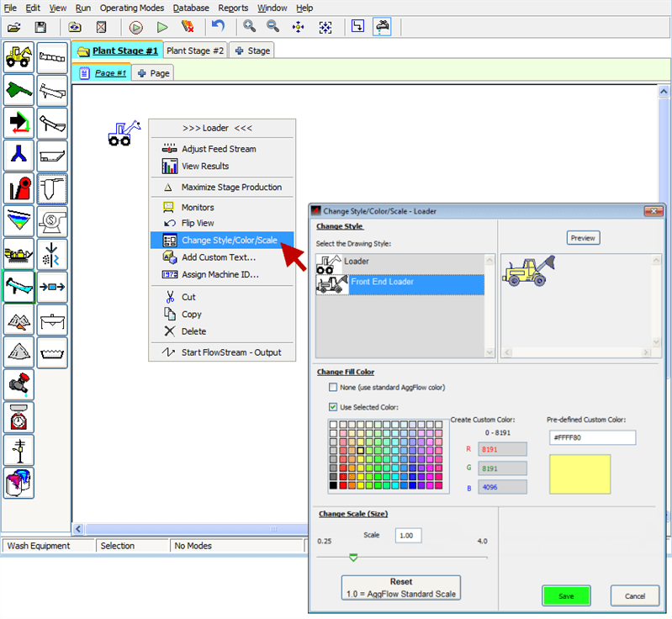Check None (use standard AggFlow color)
Image resolution: width=672 pixels, height=619 pixels.
pyautogui.click(x=333, y=388)
